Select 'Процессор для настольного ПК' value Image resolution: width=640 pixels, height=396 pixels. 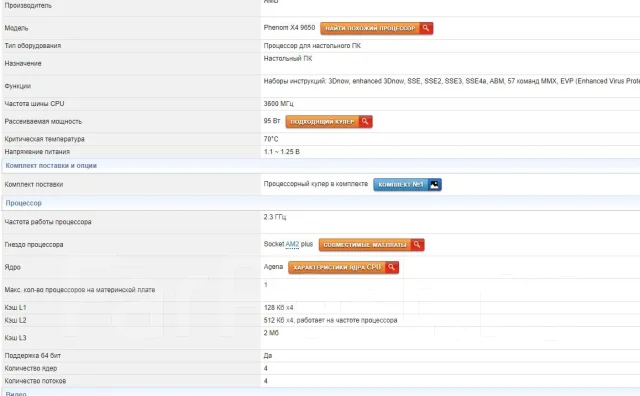[312, 46]
